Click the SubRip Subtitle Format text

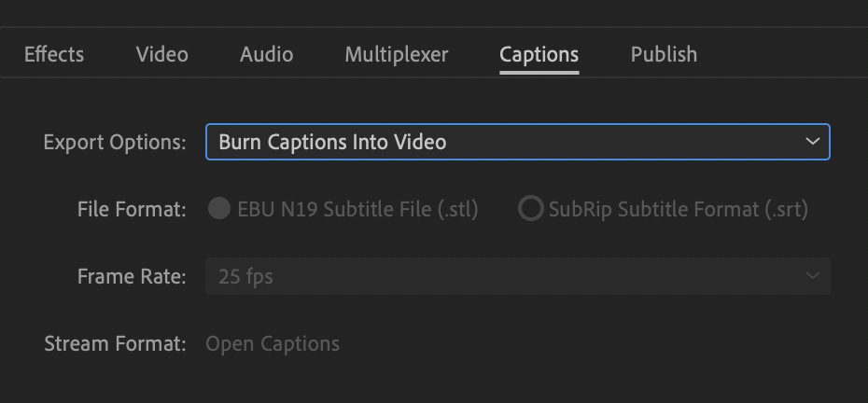click(678, 209)
